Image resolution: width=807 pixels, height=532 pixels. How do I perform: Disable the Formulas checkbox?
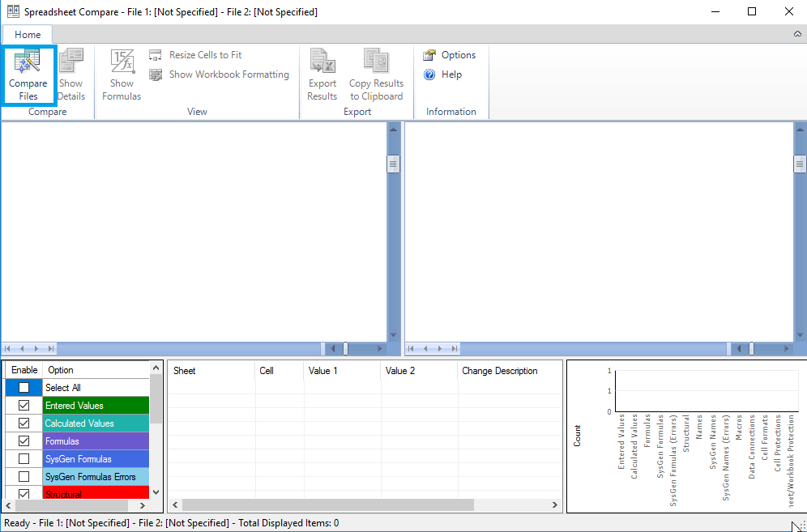pos(23,441)
